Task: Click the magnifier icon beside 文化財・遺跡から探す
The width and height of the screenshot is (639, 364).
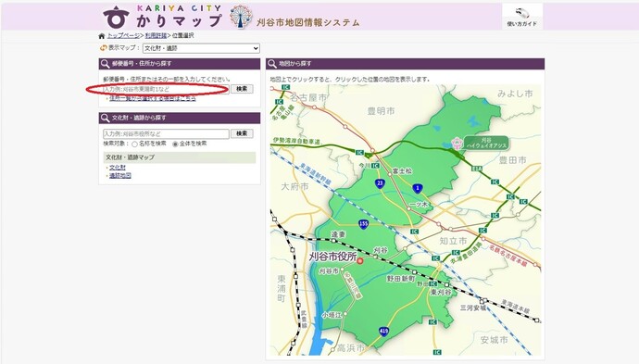Action: [x=105, y=118]
